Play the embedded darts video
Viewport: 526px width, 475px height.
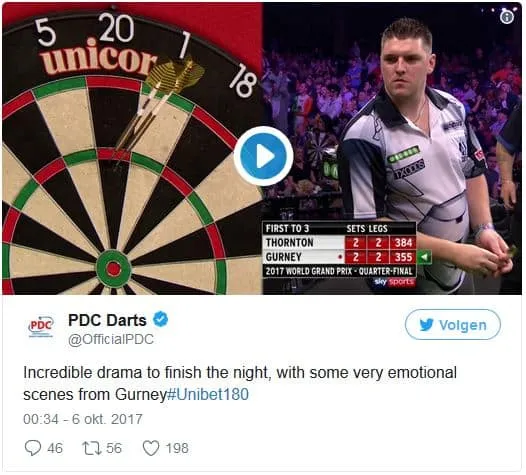pyautogui.click(x=263, y=156)
